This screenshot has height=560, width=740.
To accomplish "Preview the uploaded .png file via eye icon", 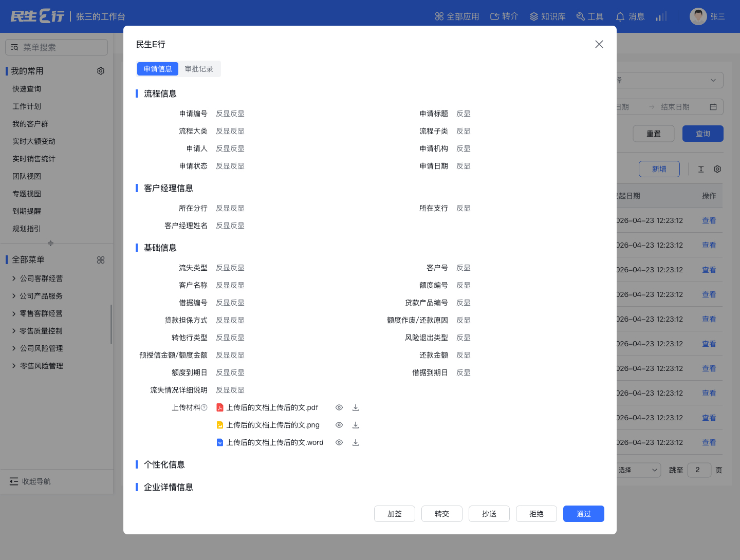I will [339, 425].
